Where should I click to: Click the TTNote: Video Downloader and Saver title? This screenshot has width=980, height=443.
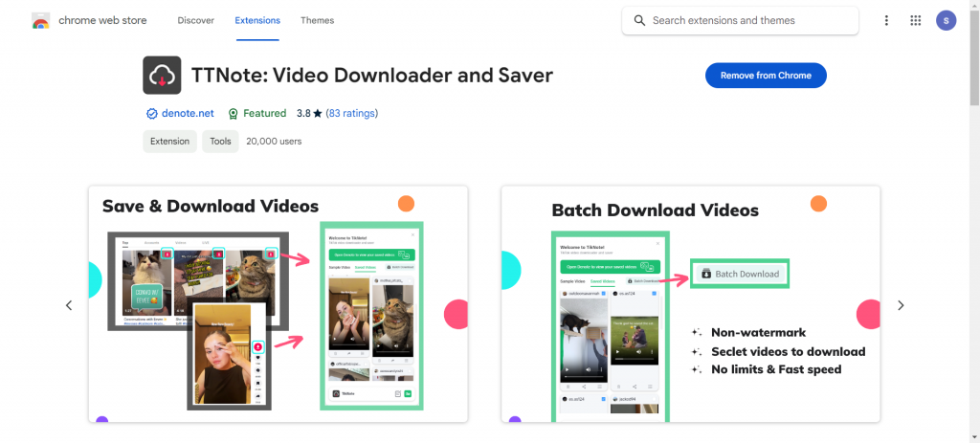click(x=372, y=75)
